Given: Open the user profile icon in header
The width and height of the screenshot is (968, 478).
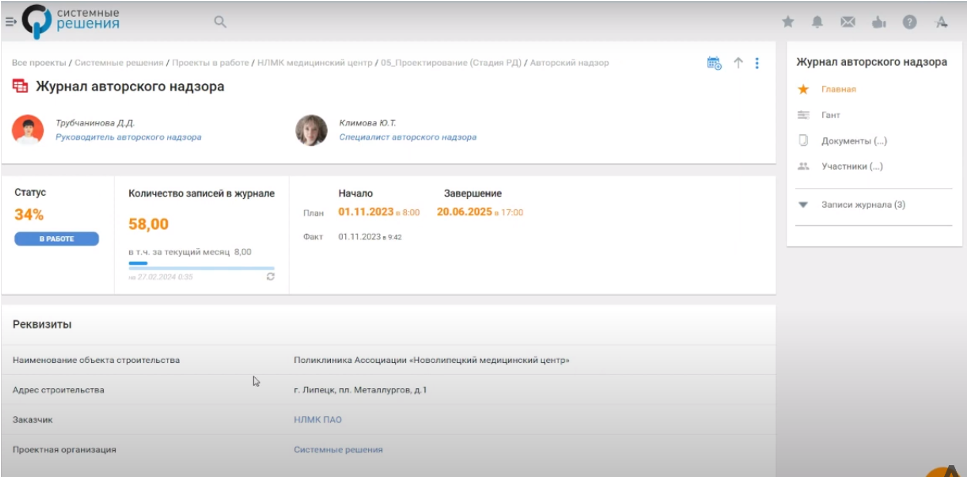Looking at the screenshot, I should tap(941, 22).
